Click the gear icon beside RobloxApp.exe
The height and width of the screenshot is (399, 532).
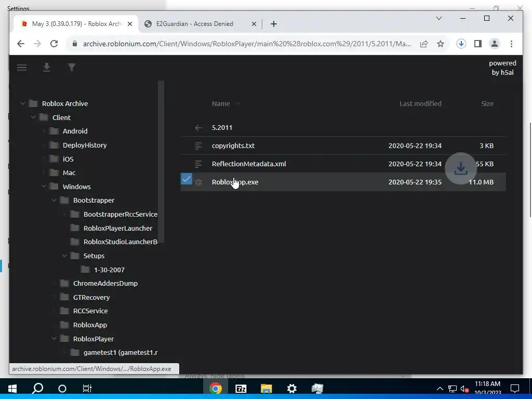click(198, 182)
